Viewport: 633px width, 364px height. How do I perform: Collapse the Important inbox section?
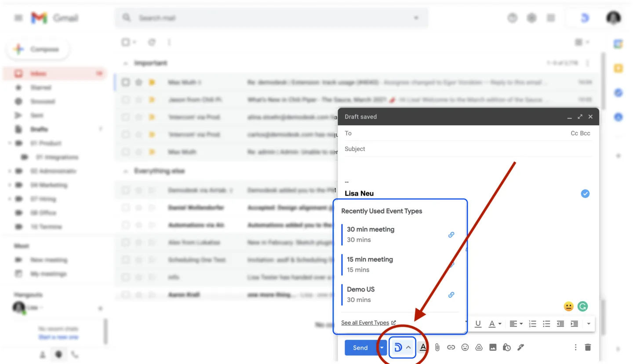[x=125, y=63]
